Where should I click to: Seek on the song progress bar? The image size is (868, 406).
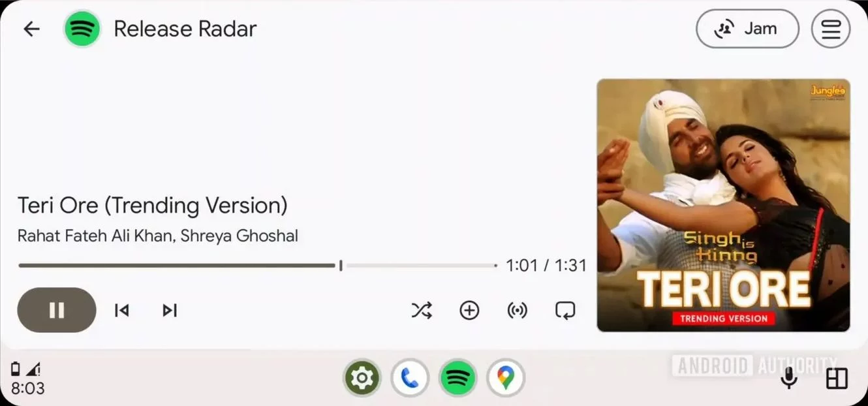[258, 266]
